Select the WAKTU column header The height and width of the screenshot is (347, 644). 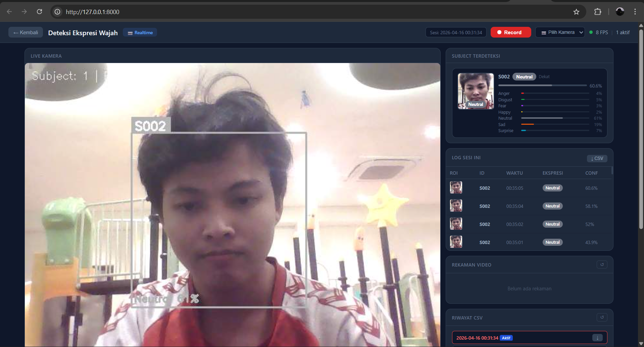click(x=514, y=173)
